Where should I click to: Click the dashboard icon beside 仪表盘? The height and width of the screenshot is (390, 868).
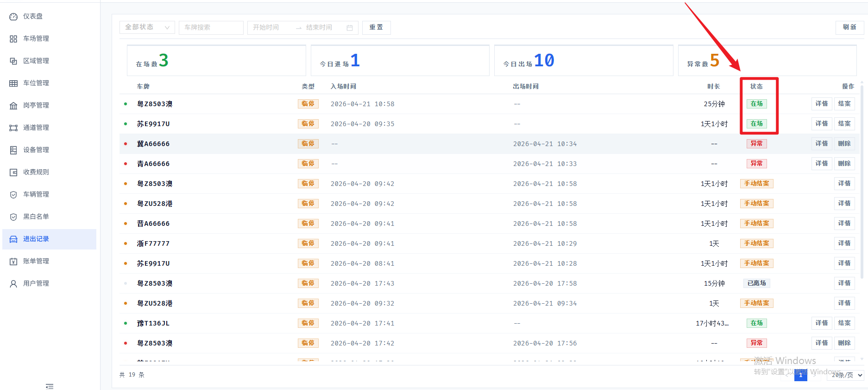point(13,17)
